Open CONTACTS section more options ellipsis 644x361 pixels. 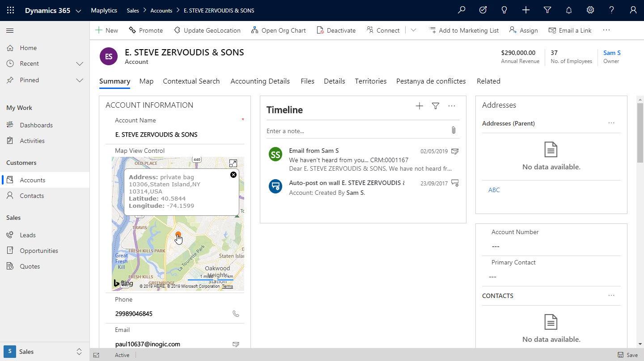pos(611,296)
